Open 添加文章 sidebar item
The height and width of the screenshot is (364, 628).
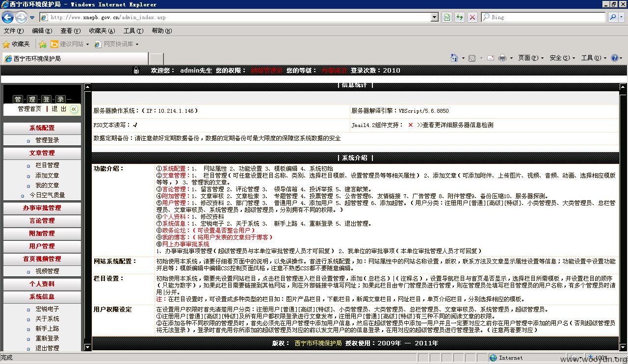click(x=47, y=176)
